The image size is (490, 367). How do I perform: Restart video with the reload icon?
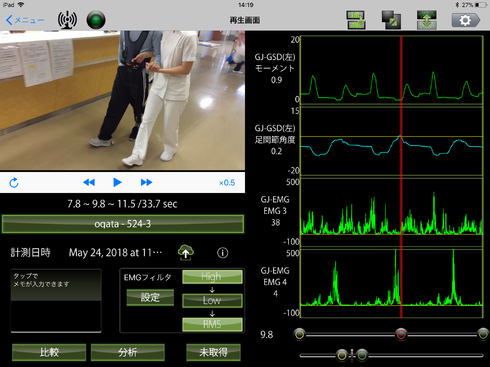tap(14, 183)
